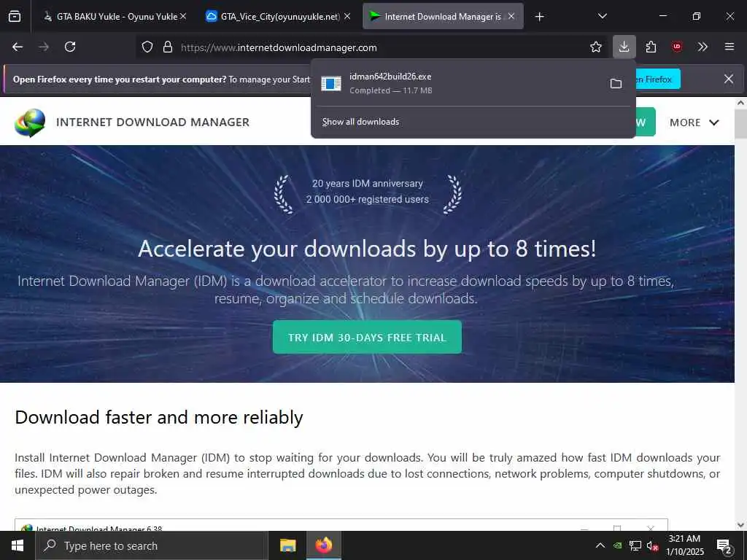This screenshot has width=747, height=560.
Task: Click the Open Firefox notification button
Action: 658,79
